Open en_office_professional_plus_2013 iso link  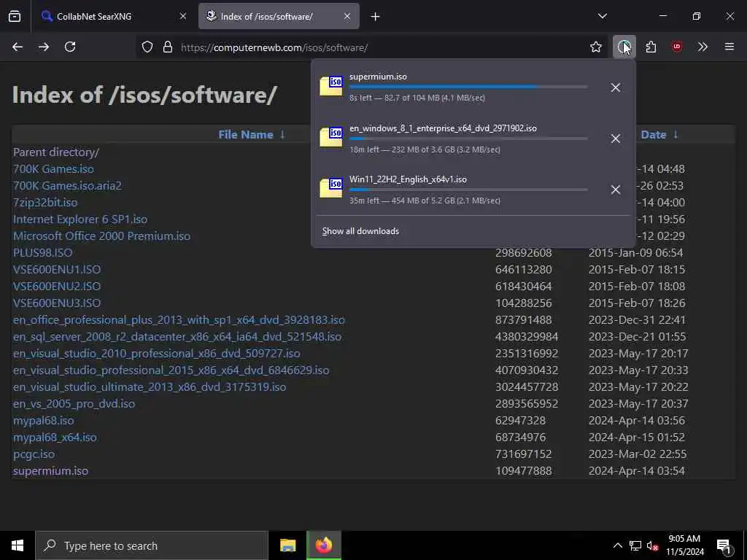179,320
